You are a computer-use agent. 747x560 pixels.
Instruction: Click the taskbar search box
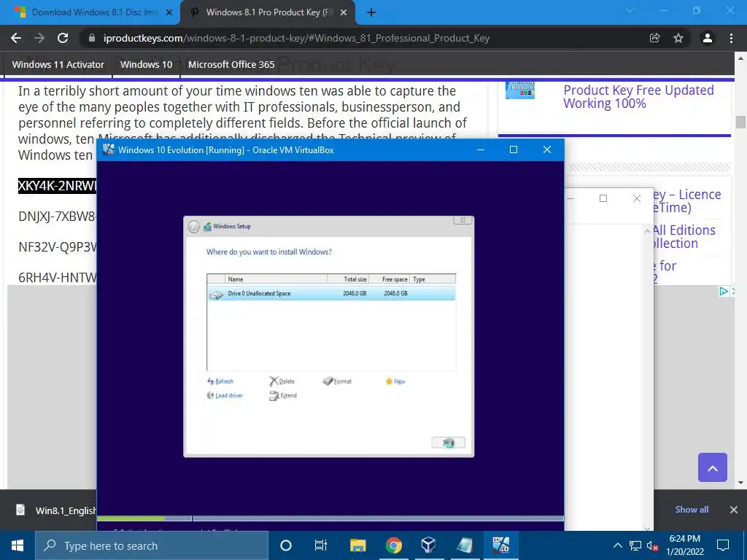click(152, 545)
